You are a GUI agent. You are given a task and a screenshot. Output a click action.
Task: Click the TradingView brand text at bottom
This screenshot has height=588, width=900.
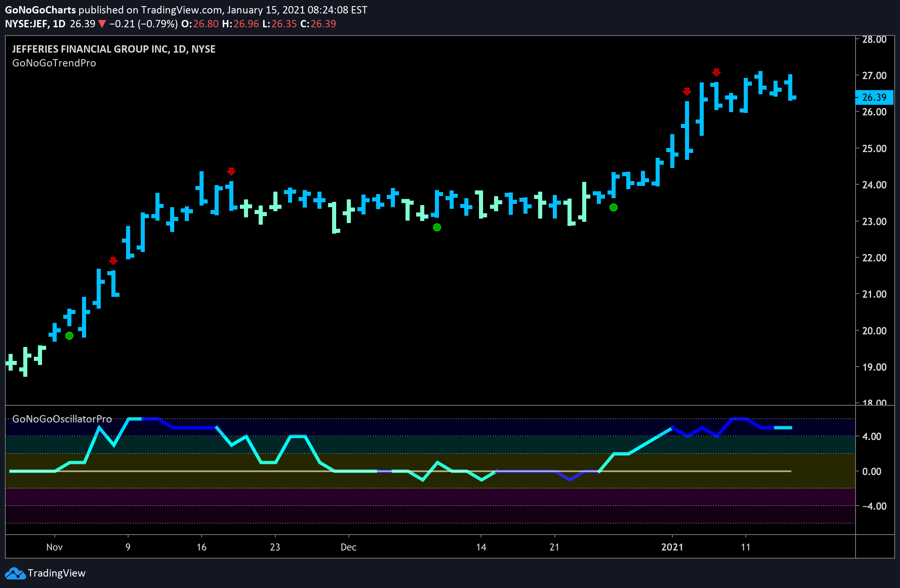click(x=57, y=573)
